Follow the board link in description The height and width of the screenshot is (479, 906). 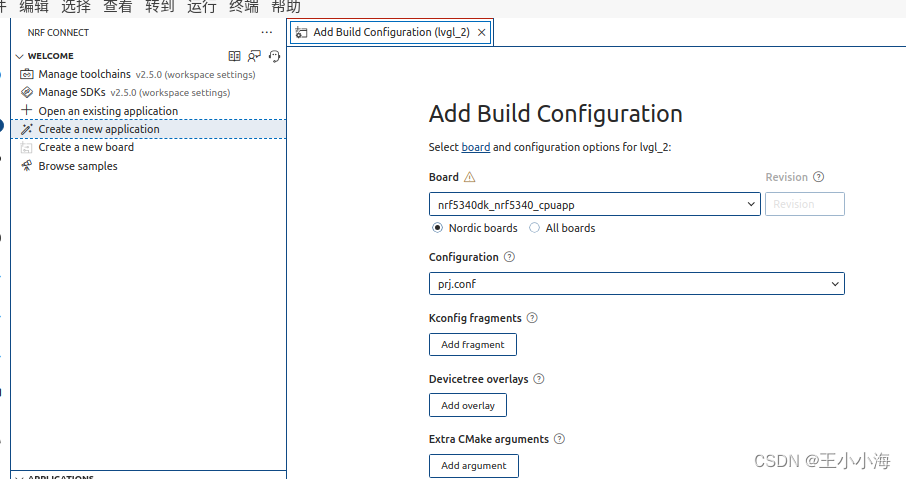[x=476, y=147]
